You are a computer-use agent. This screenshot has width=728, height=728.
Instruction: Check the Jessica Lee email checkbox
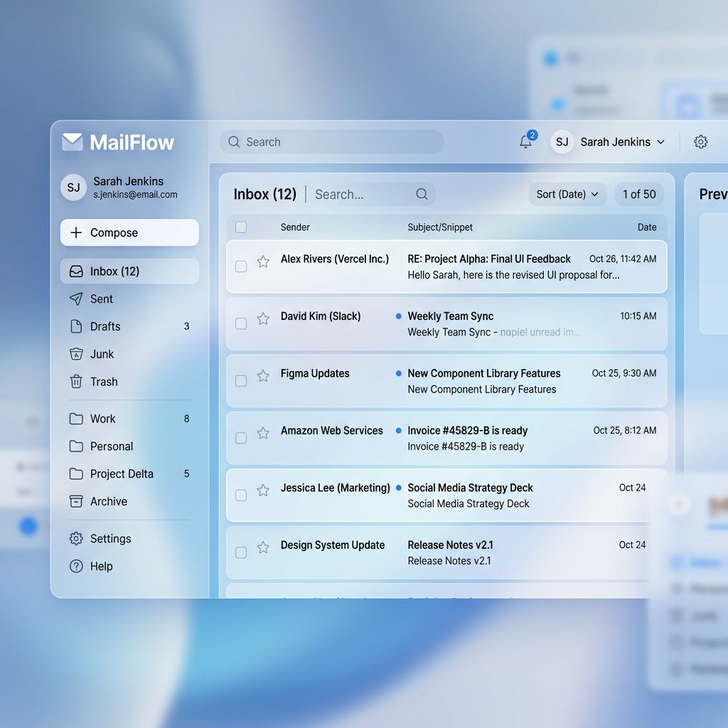241,496
